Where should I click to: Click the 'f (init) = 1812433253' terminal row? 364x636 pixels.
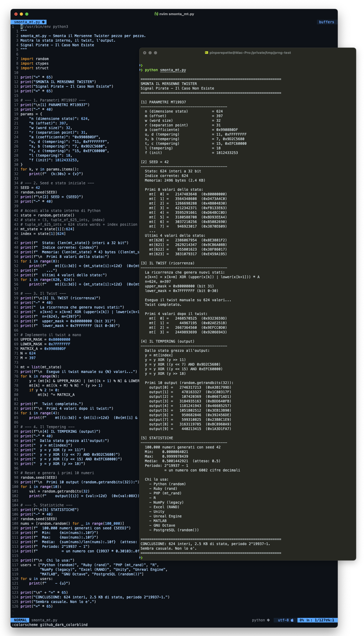[191, 153]
